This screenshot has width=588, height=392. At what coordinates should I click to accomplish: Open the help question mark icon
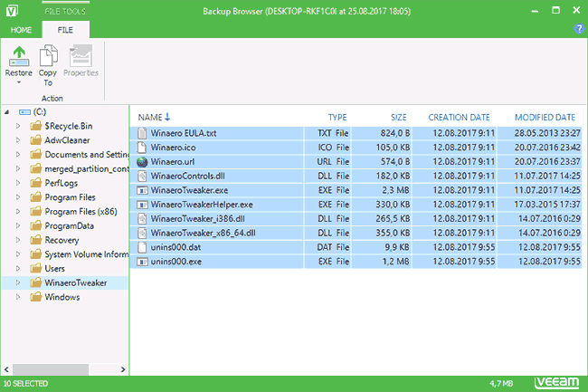(579, 28)
